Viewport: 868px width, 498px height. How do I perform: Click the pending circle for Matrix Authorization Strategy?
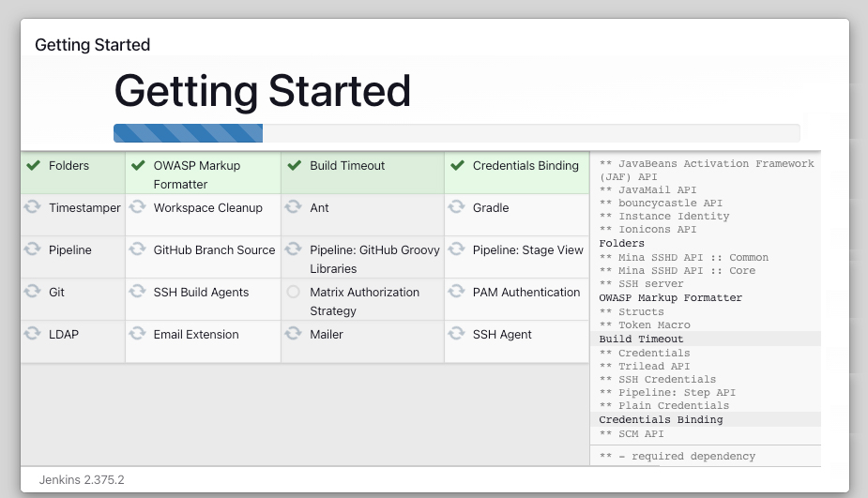pyautogui.click(x=294, y=293)
